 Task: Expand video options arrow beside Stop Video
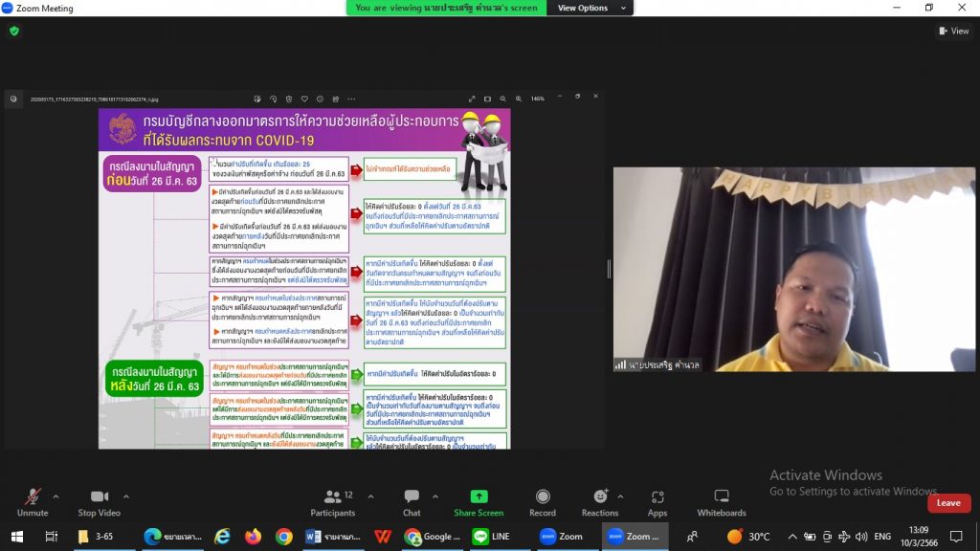pos(128,496)
